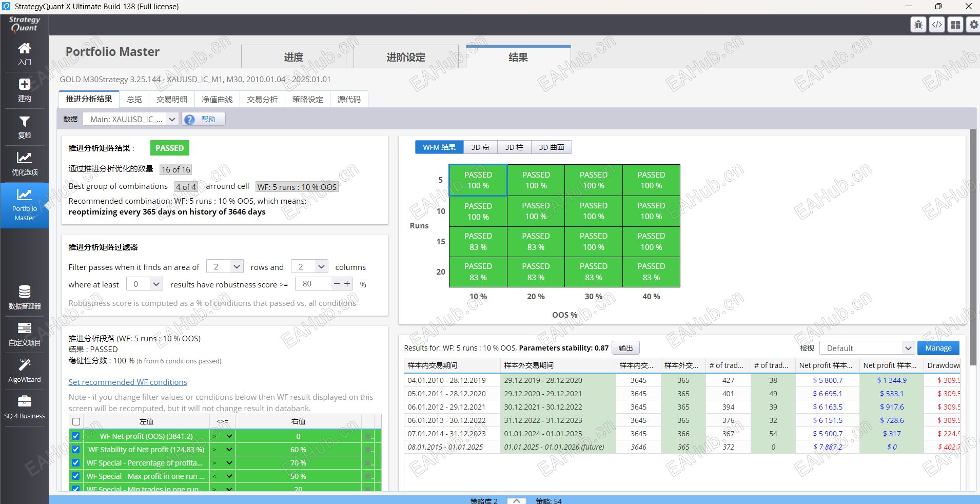This screenshot has height=504, width=980.
Task: Uncheck the Percentage of profitable runs condition
Action: pyautogui.click(x=76, y=463)
